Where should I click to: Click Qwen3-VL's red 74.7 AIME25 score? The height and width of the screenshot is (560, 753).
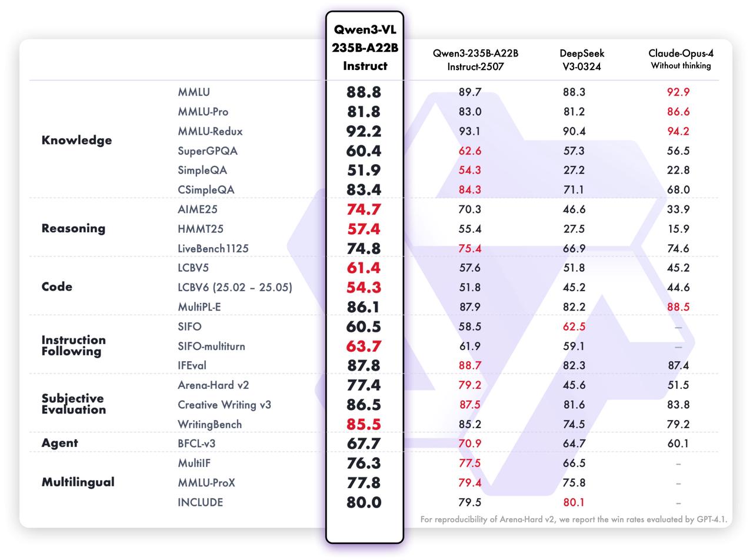pyautogui.click(x=364, y=209)
